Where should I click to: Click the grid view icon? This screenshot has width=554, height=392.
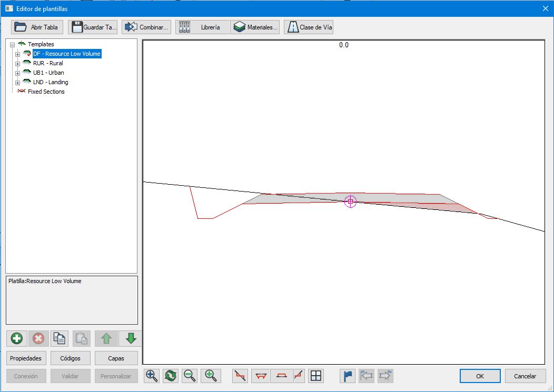(x=316, y=376)
